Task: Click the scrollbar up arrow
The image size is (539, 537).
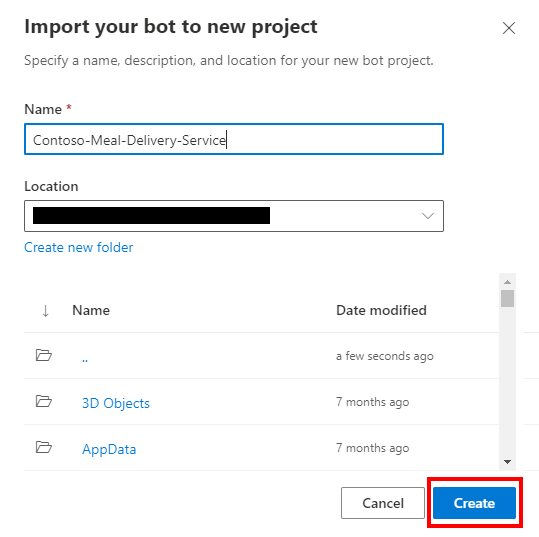Action: 507,282
